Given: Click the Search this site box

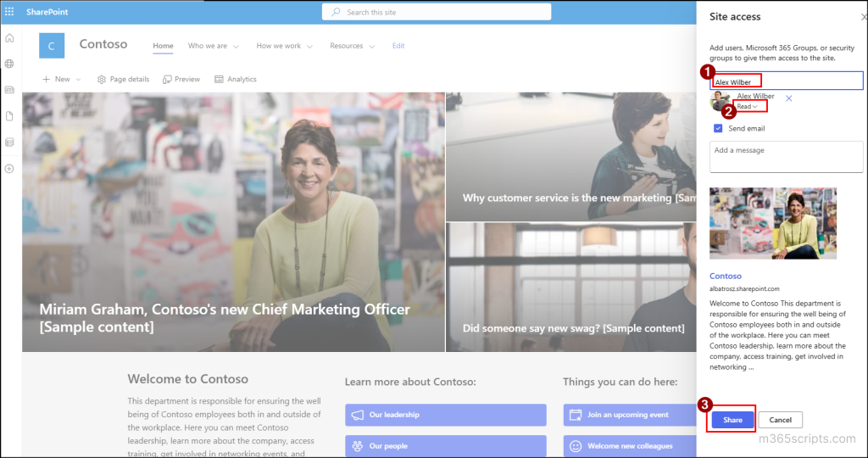Looking at the screenshot, I should pyautogui.click(x=437, y=12).
